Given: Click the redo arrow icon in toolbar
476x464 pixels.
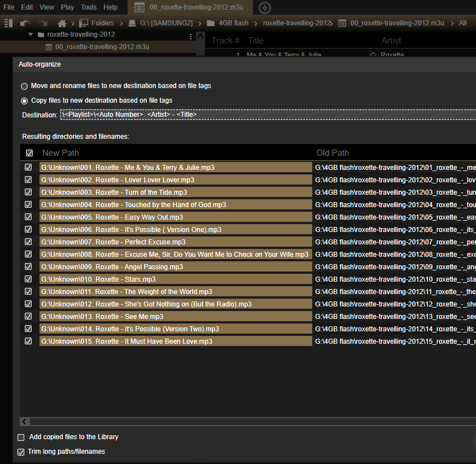Looking at the screenshot, I should click(x=43, y=23).
